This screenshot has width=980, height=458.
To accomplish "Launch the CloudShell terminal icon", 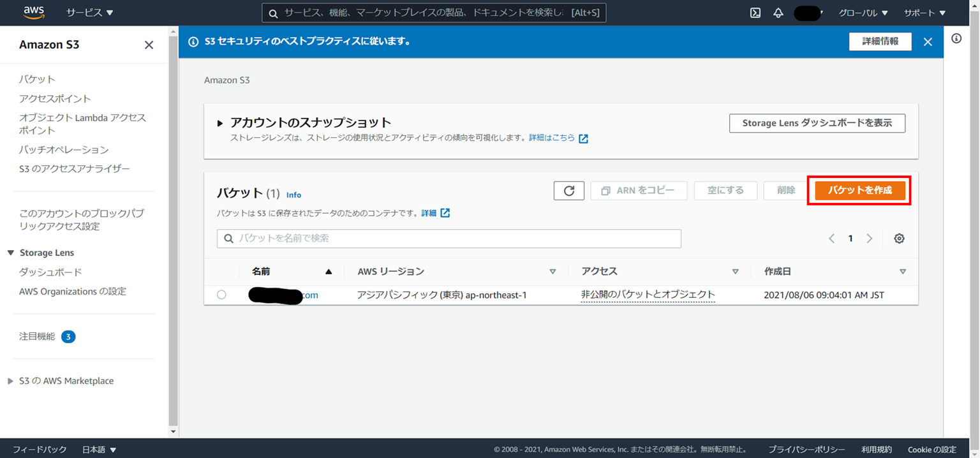I will click(755, 13).
